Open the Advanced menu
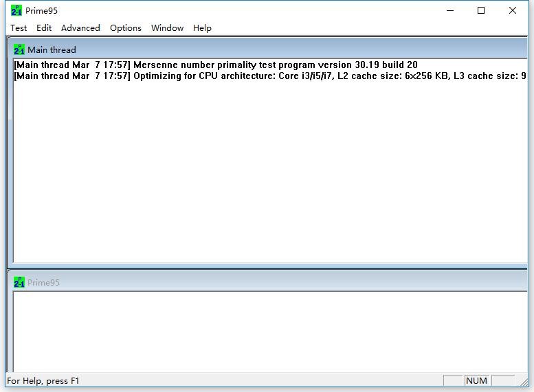 pos(80,28)
